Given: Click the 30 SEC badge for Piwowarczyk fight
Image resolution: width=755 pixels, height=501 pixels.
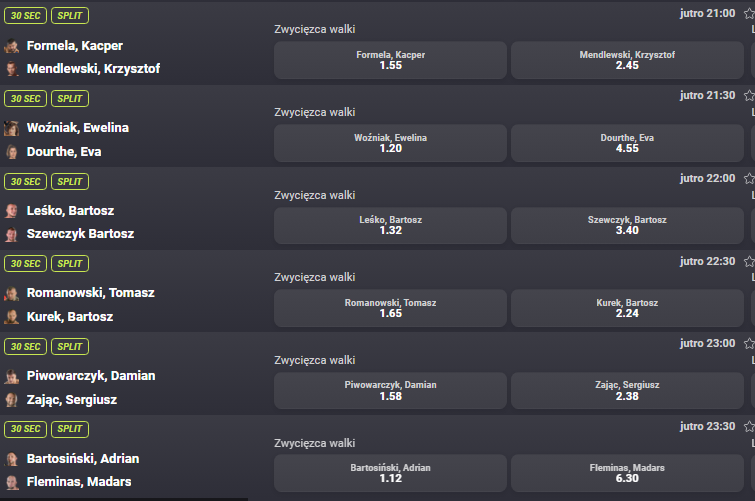Looking at the screenshot, I should click(25, 346).
